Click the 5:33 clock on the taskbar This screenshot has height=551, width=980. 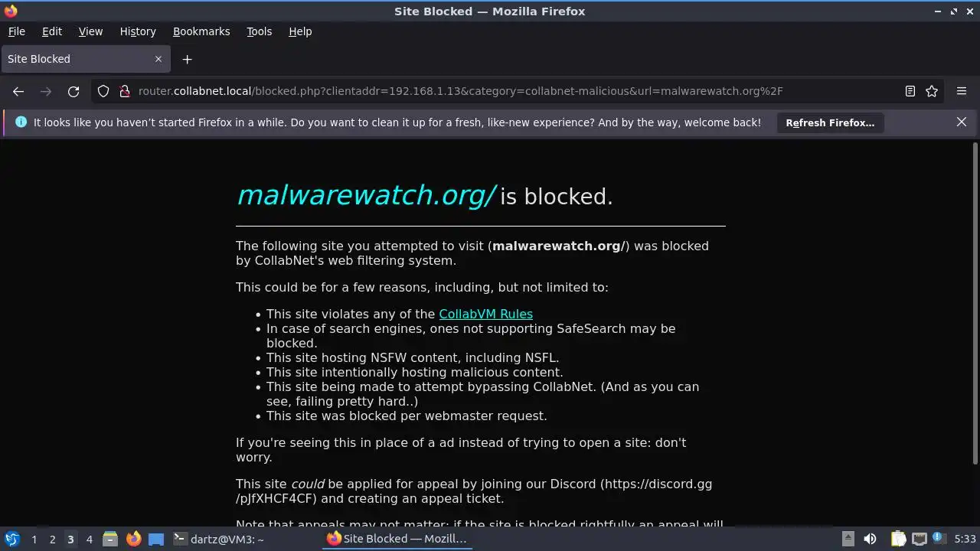click(x=965, y=539)
